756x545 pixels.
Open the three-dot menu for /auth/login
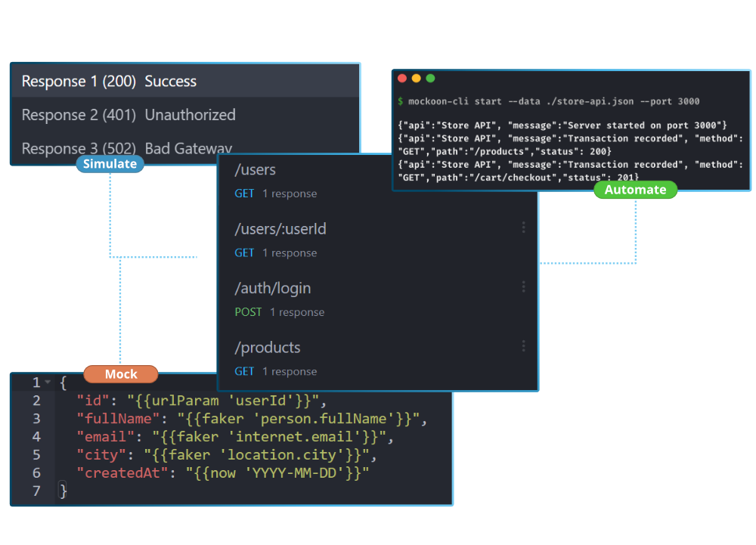(x=524, y=286)
